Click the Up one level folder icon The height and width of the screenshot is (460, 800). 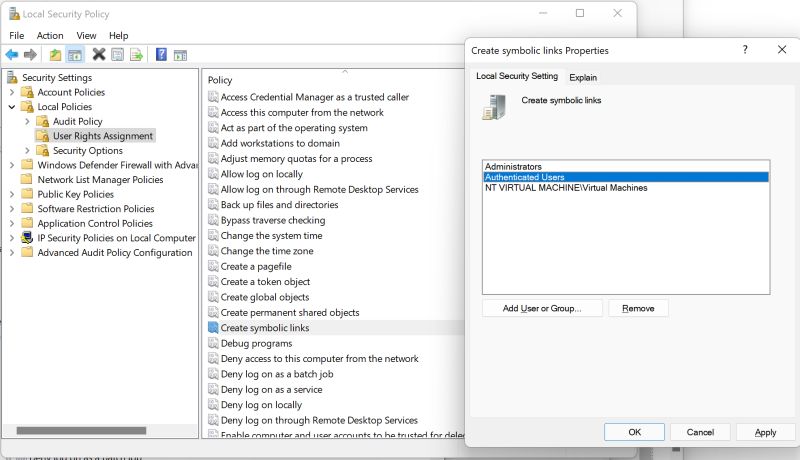[55, 55]
